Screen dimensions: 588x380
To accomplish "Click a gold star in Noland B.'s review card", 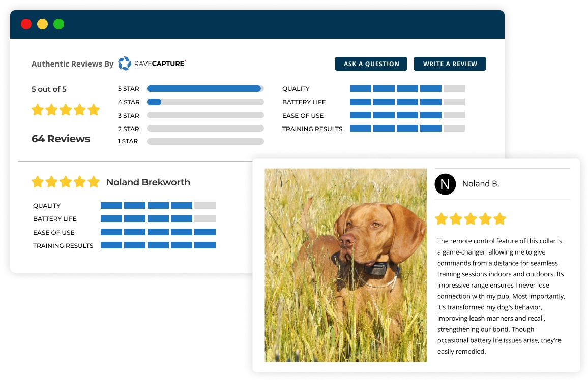I will pyautogui.click(x=471, y=218).
